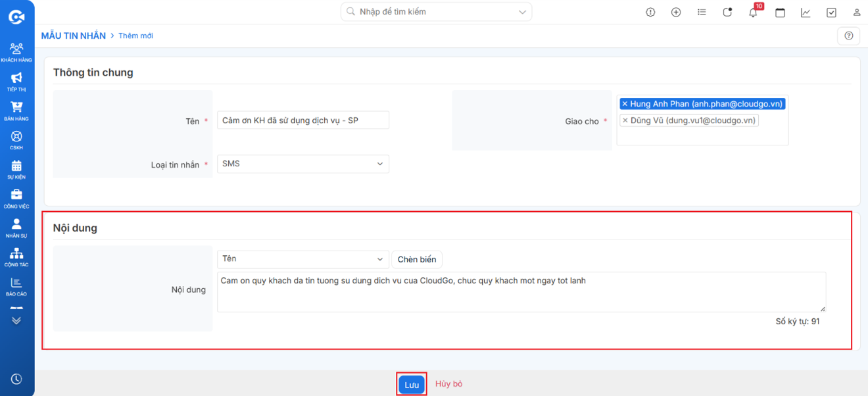Click the help question mark button
The height and width of the screenshot is (396, 868).
848,36
